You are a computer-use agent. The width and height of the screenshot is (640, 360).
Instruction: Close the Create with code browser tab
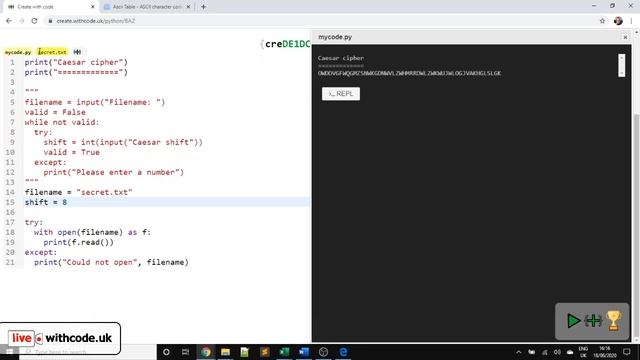coord(93,7)
